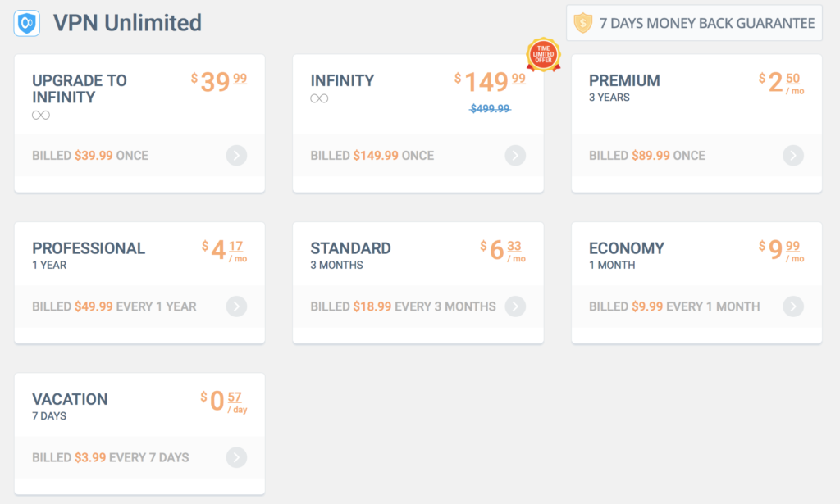Click the Time Limited Offer badge
The image size is (840, 504).
click(543, 55)
